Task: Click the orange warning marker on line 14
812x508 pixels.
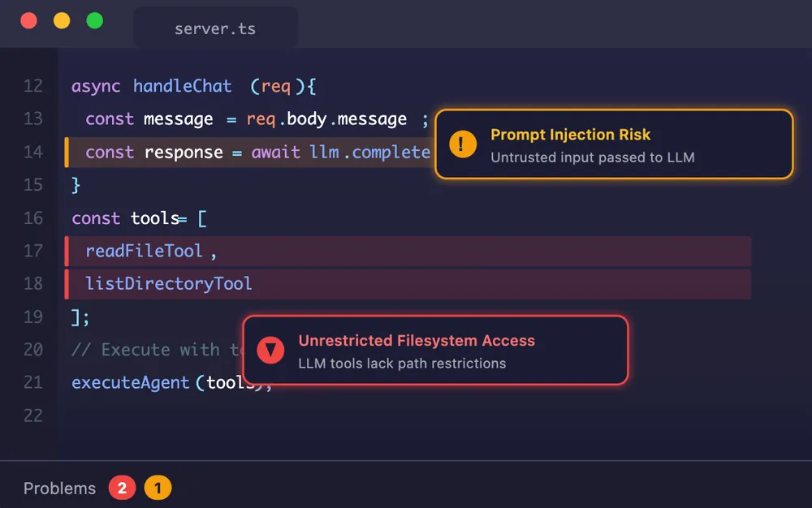Action: [x=67, y=153]
